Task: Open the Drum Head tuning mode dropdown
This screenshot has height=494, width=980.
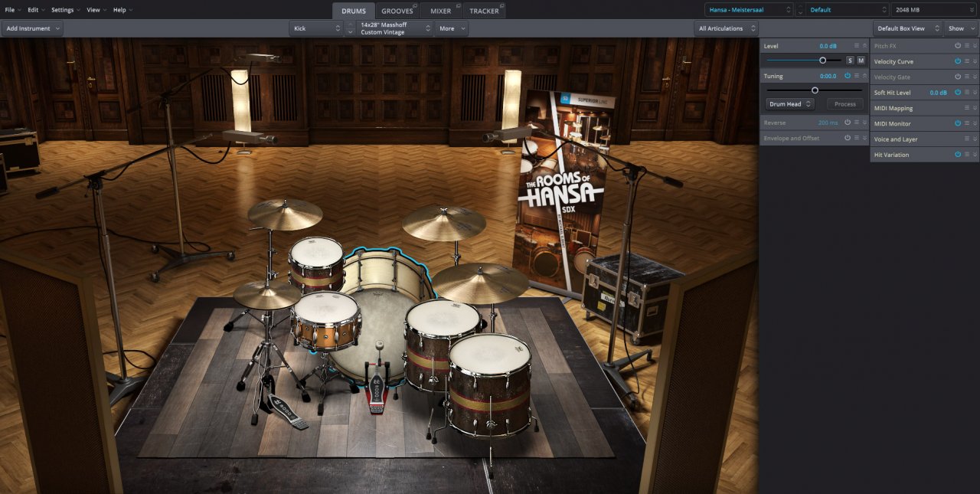Action: [x=790, y=104]
